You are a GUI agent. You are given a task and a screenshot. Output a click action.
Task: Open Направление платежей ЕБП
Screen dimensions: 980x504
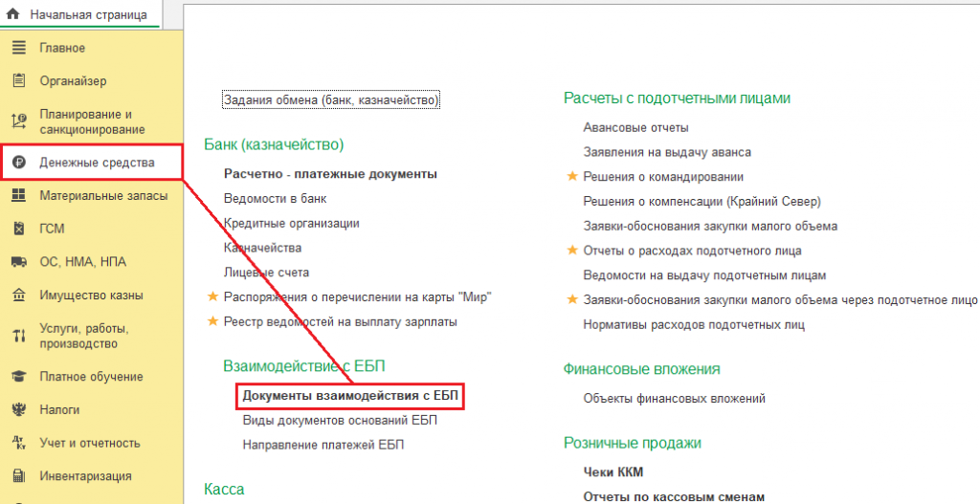323,445
